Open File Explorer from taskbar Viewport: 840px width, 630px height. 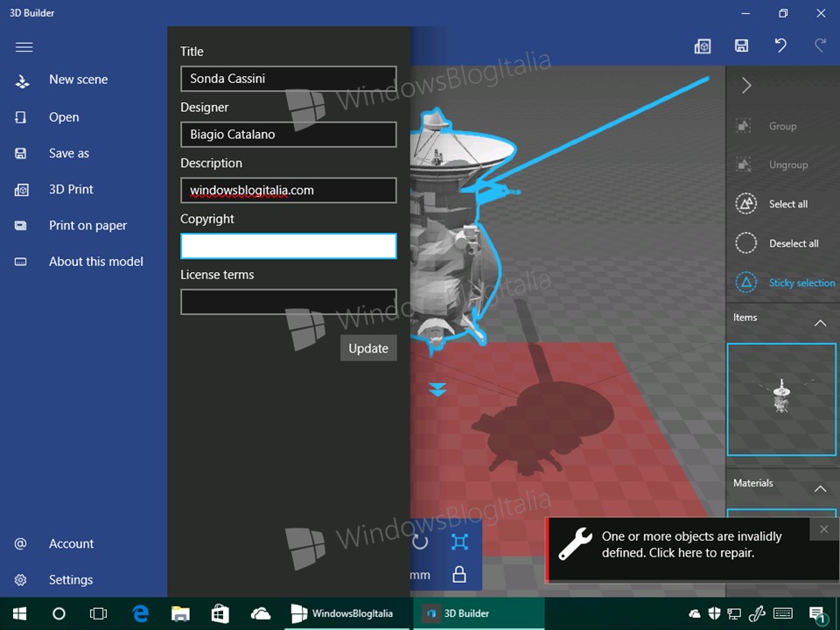click(x=180, y=613)
